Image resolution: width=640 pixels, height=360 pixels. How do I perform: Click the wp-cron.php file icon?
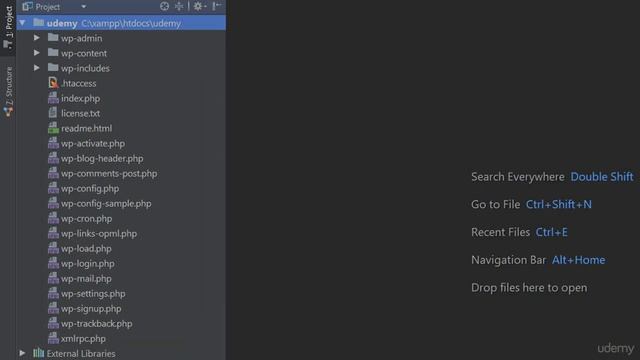tap(53, 218)
